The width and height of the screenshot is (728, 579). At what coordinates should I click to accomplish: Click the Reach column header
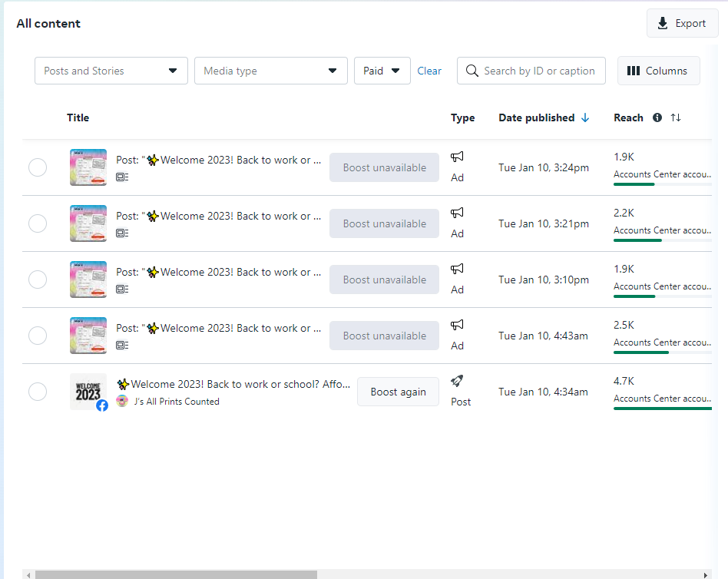tap(628, 117)
